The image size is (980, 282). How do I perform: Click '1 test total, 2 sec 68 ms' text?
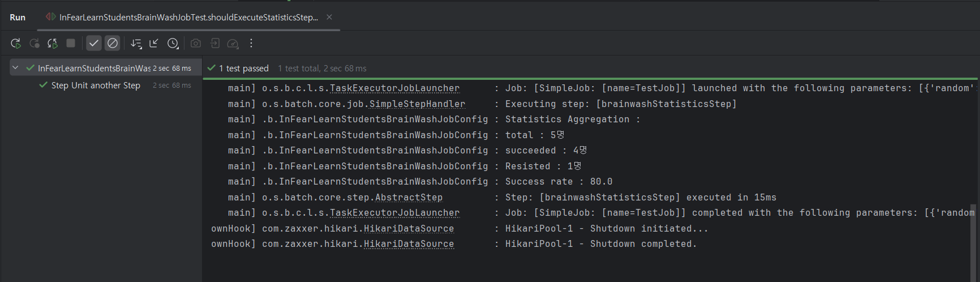(x=322, y=69)
